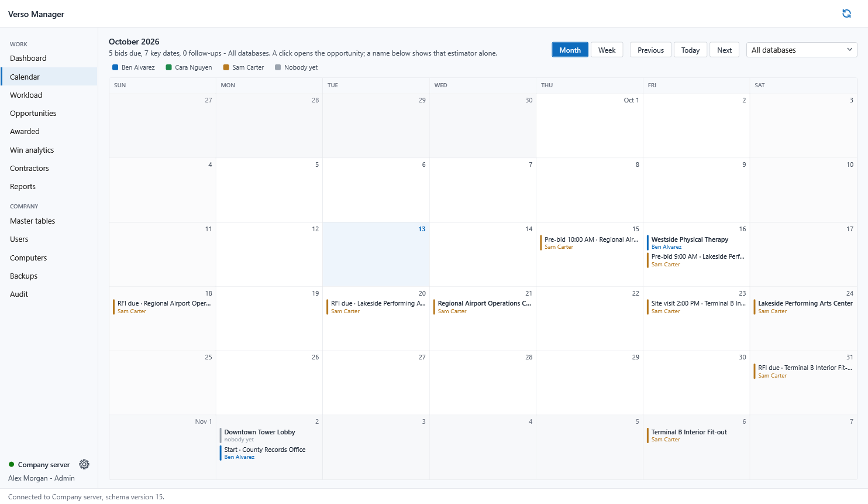
Task: Open RFI due Terminal B Interior event
Action: pos(804,371)
